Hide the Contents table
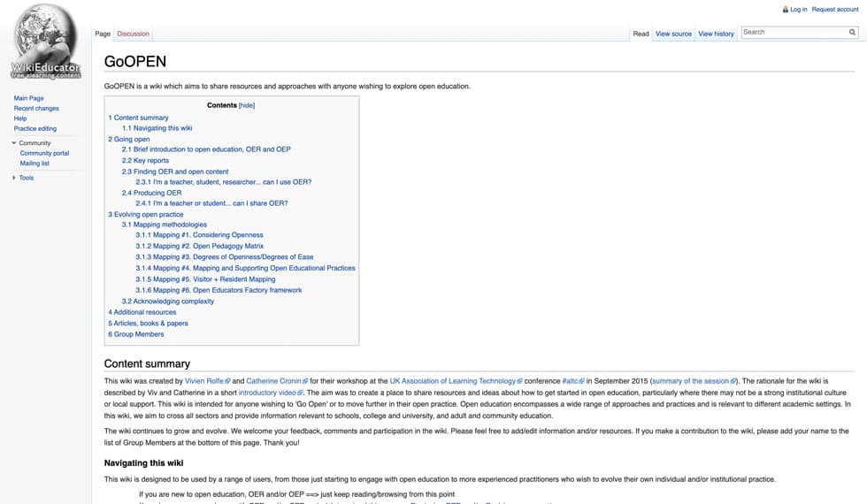 point(247,105)
